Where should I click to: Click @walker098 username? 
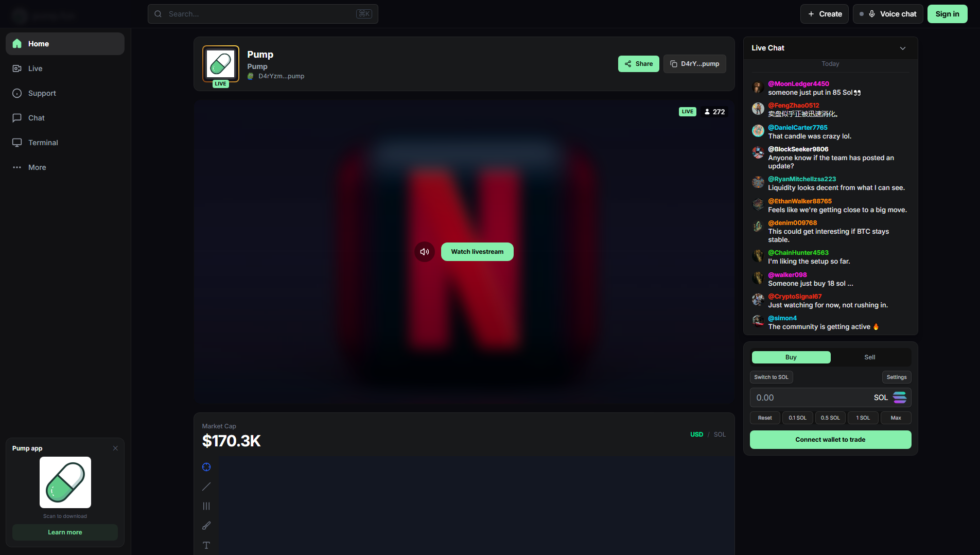(787, 275)
